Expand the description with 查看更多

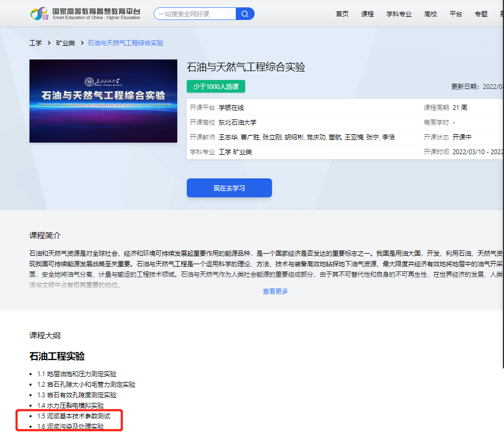click(x=275, y=292)
